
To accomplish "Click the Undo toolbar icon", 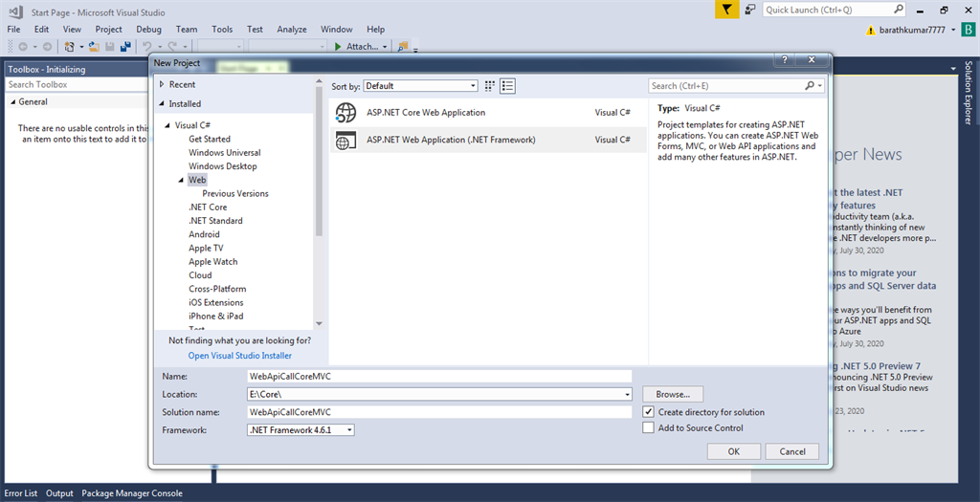I will point(146,47).
